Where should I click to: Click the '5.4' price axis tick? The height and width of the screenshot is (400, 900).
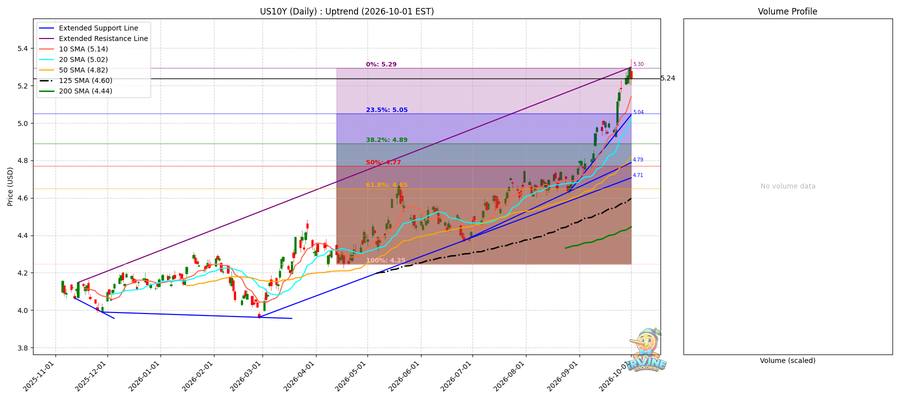click(x=23, y=49)
